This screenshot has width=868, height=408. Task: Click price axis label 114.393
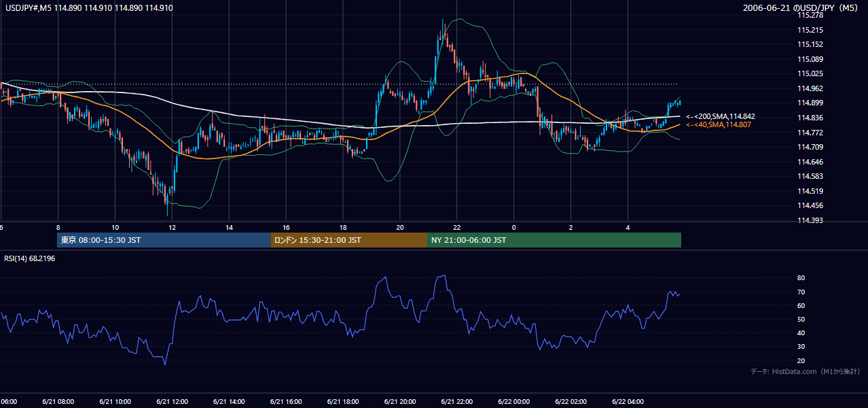pyautogui.click(x=810, y=220)
